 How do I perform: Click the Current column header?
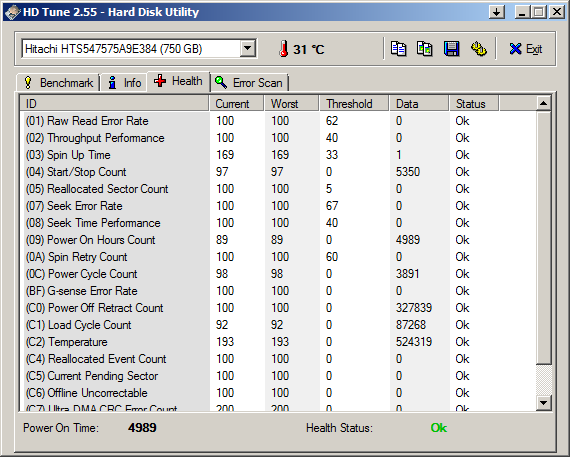(x=237, y=104)
